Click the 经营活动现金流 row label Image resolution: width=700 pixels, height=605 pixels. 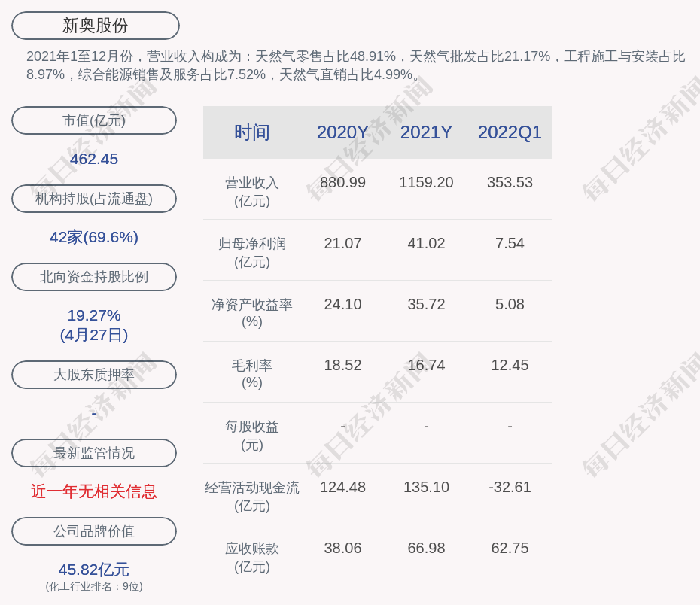pyautogui.click(x=252, y=488)
